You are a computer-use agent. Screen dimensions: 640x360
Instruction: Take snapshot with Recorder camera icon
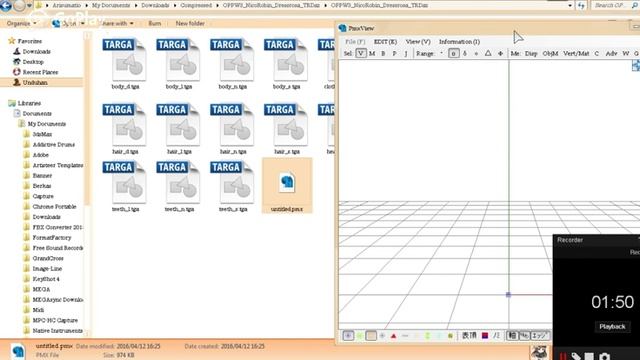[604, 356]
